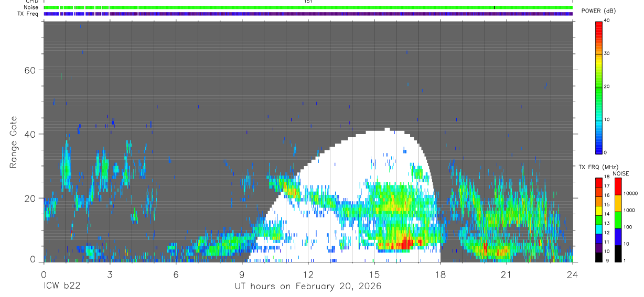The height and width of the screenshot is (297, 644).
Task: Click the '6' tick on UT hours axis
Action: (x=176, y=274)
